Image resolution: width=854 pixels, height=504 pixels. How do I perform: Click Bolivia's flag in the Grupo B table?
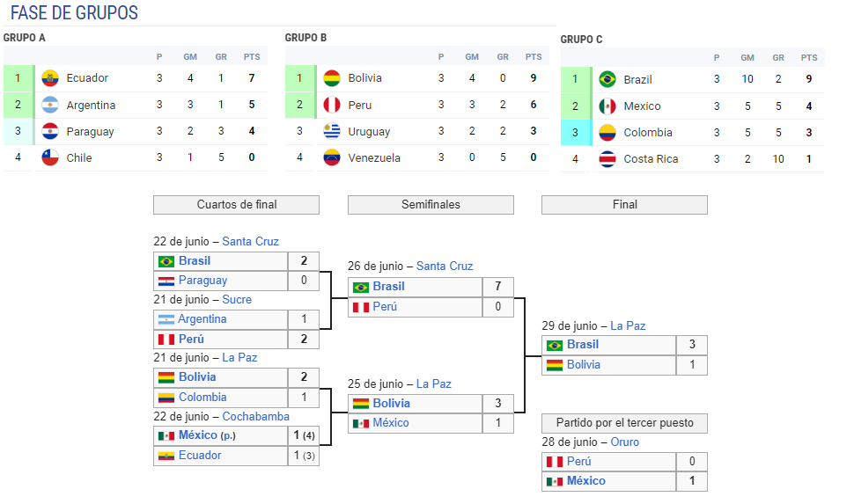pyautogui.click(x=332, y=78)
